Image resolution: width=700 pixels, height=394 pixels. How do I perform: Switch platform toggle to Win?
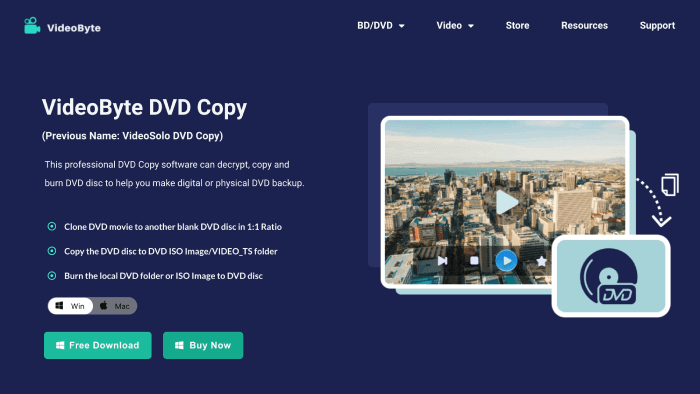71,306
